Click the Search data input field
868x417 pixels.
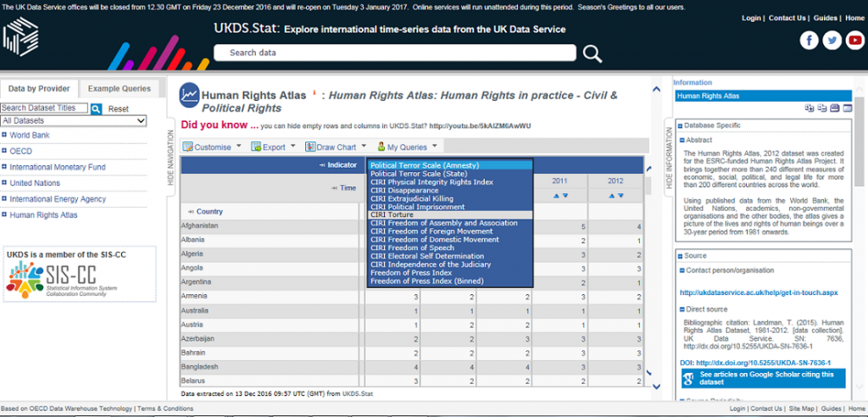395,53
